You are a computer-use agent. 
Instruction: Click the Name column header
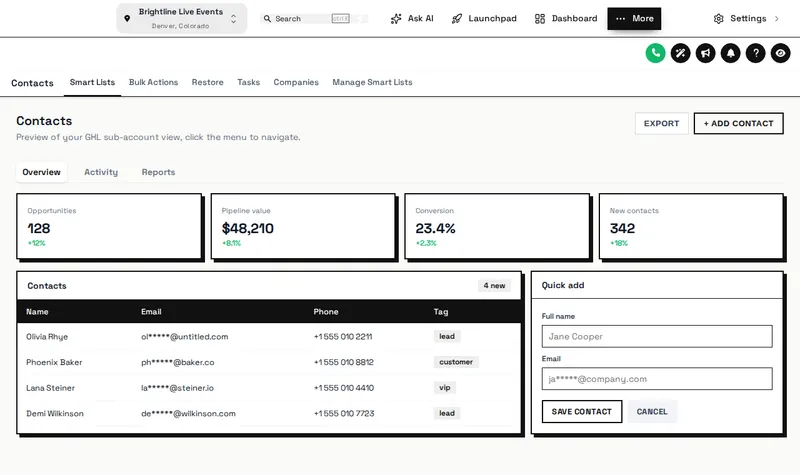(x=37, y=312)
